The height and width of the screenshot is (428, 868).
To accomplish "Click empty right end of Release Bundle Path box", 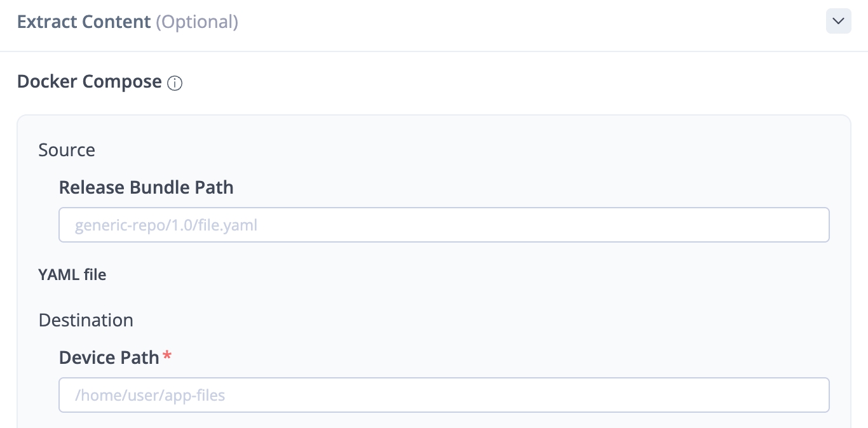I will click(x=763, y=225).
